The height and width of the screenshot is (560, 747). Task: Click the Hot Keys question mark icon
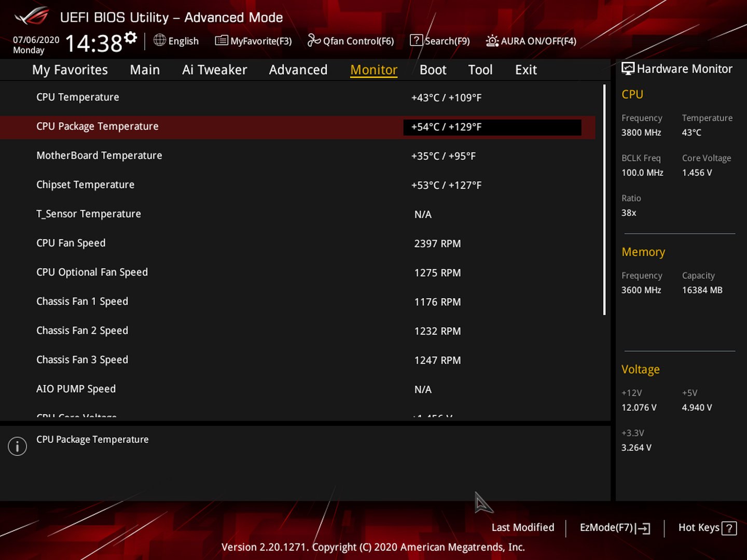(x=729, y=528)
